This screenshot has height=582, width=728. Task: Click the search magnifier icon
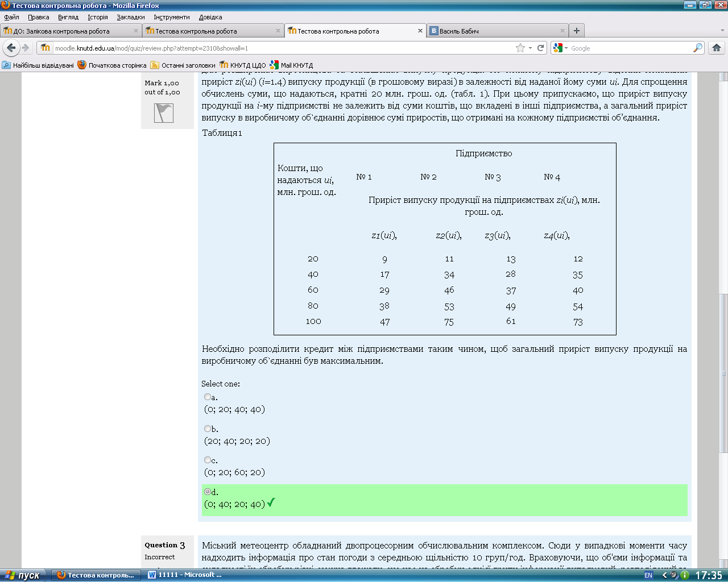698,48
